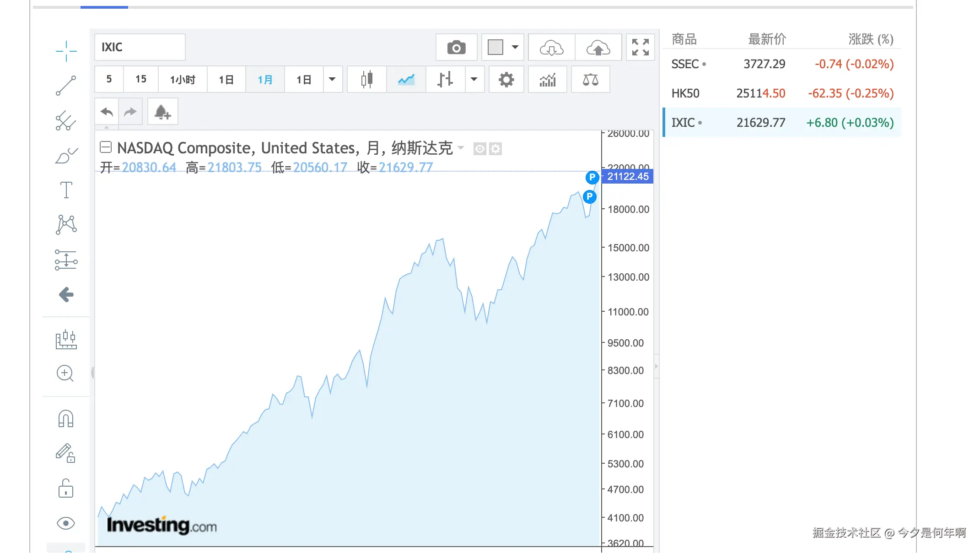This screenshot has height=553, width=980.
Task: Select the brush drawing tool
Action: click(x=66, y=156)
